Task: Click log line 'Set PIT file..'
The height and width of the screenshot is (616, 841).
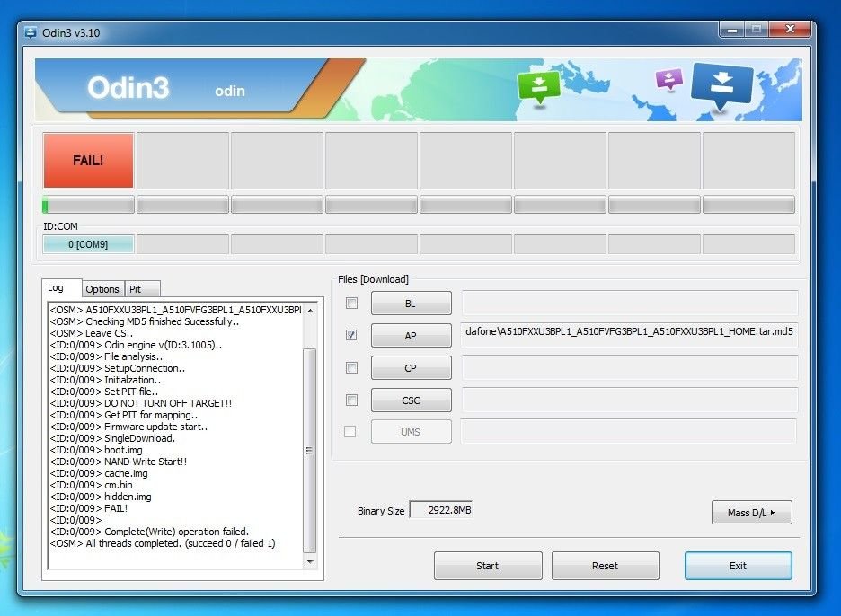Action: click(x=104, y=392)
